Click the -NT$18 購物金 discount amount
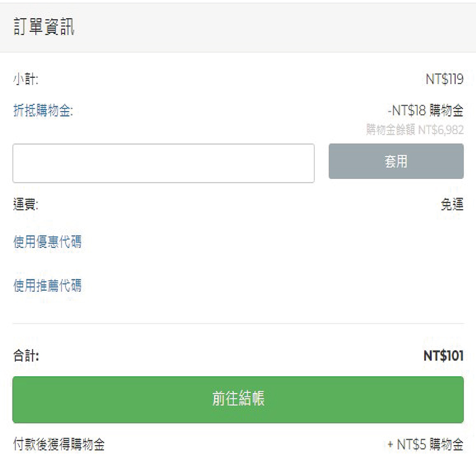 click(425, 111)
